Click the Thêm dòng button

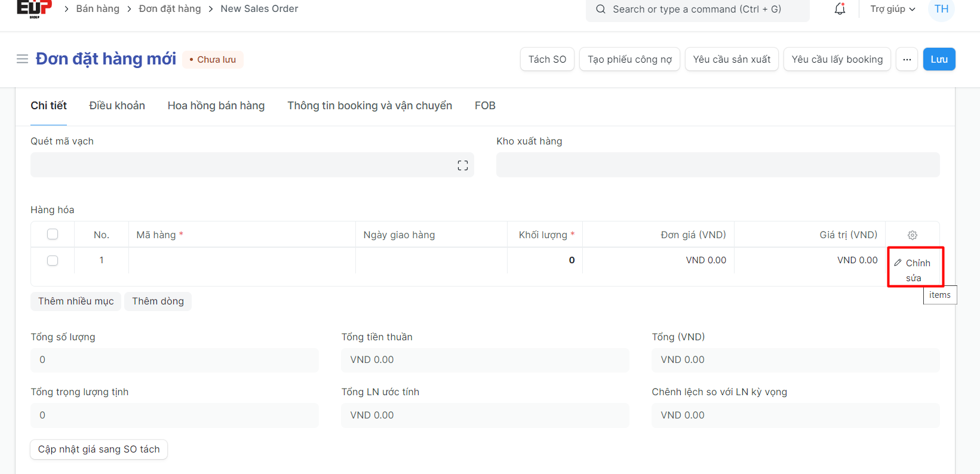(158, 301)
